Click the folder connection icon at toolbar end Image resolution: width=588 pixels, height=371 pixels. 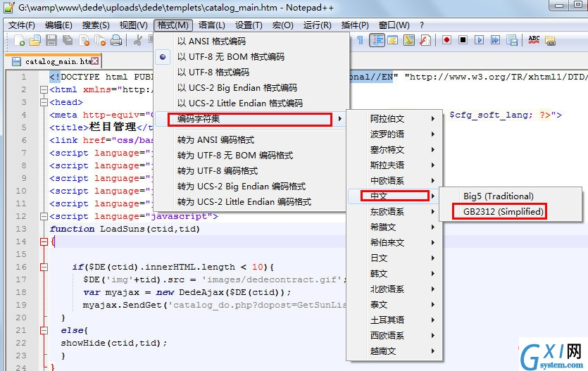click(550, 40)
